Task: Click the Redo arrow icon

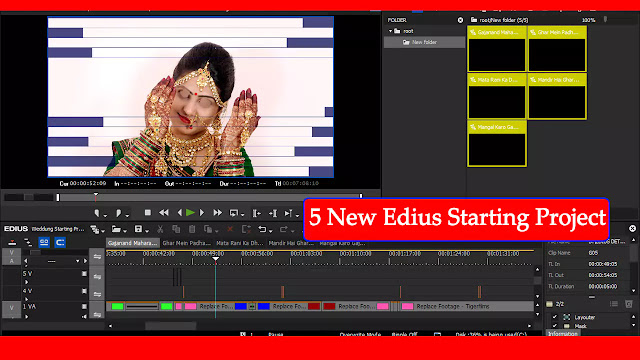Action: (284, 229)
